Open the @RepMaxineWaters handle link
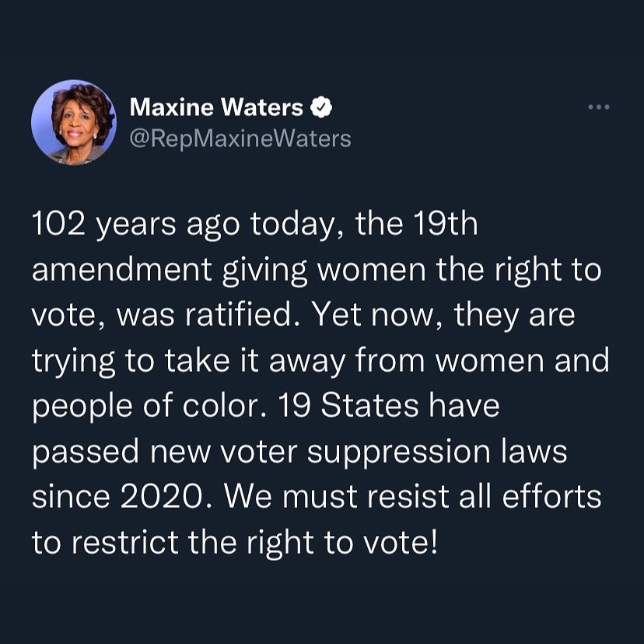644x644 pixels. pyautogui.click(x=240, y=138)
